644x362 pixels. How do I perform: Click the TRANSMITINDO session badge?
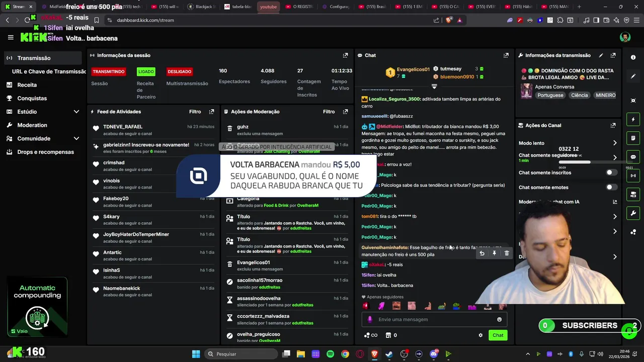(108, 71)
